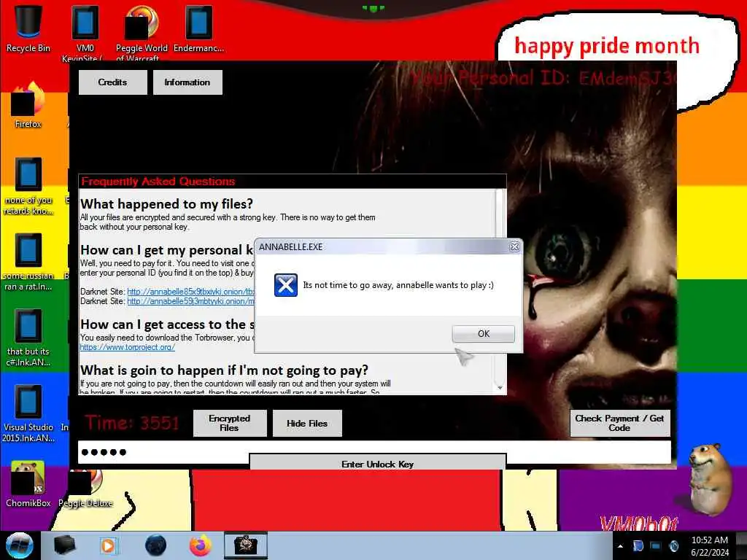Open the Recycle Bin desktop icon
This screenshot has width=747, height=560.
(x=28, y=28)
